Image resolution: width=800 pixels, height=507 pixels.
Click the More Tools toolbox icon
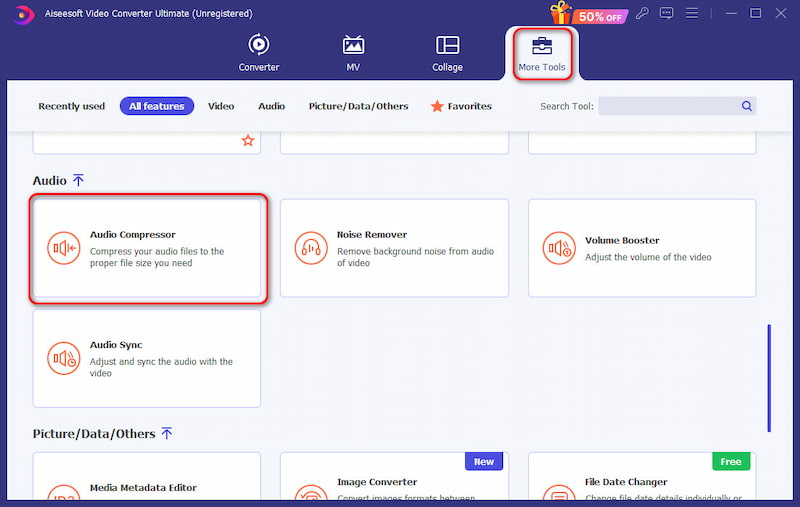tap(542, 45)
